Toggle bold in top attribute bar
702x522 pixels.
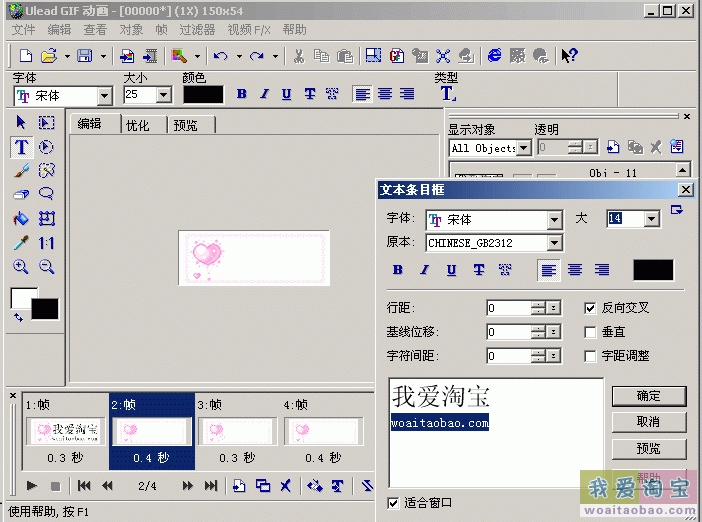pos(242,94)
